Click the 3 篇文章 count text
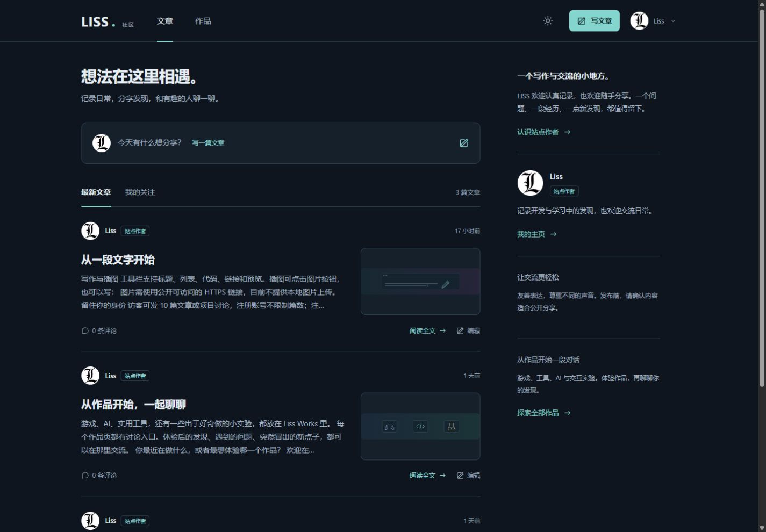Image resolution: width=766 pixels, height=532 pixels. 468,192
